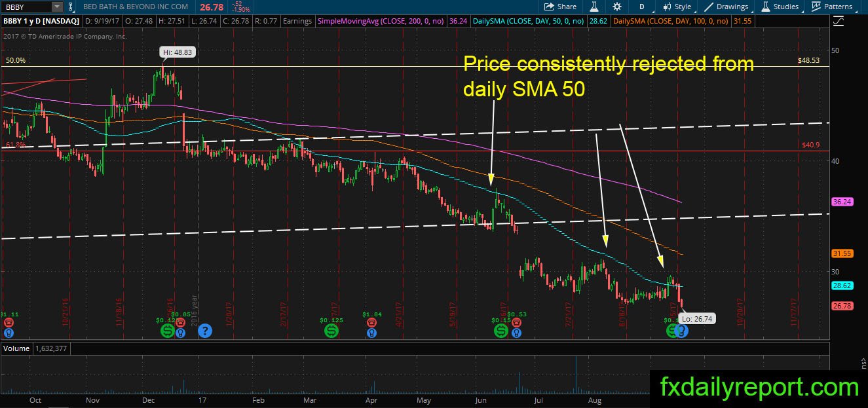
Task: Click the $0.15 dividend icon in June
Action: click(501, 331)
